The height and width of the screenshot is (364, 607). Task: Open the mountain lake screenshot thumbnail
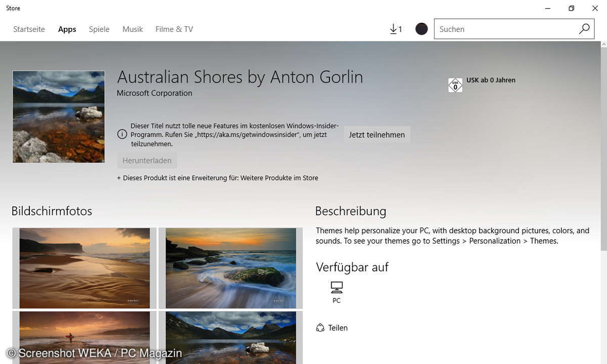[231, 337]
